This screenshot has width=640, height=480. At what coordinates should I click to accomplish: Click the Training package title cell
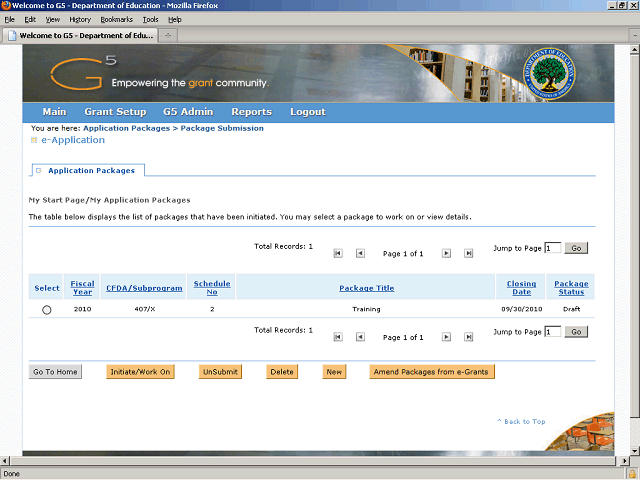(366, 309)
